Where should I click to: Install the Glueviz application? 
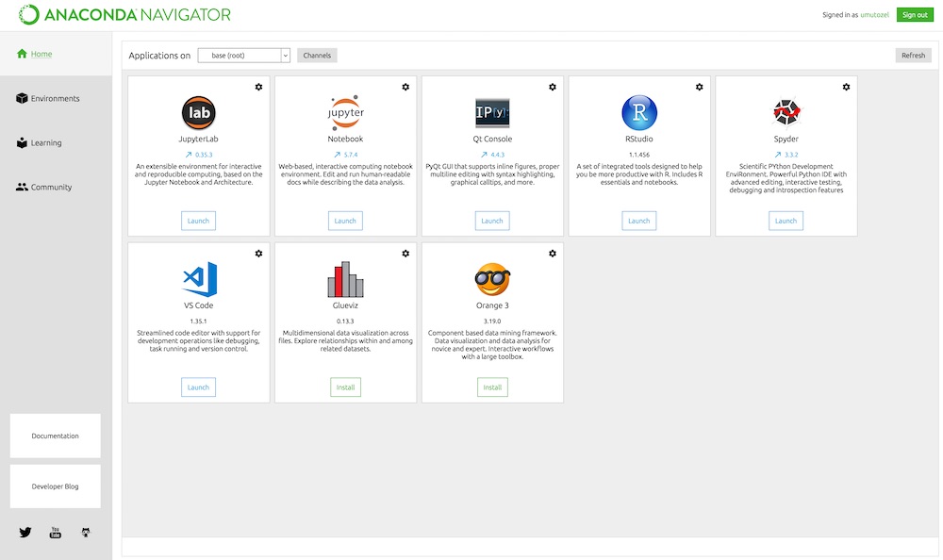coord(345,387)
